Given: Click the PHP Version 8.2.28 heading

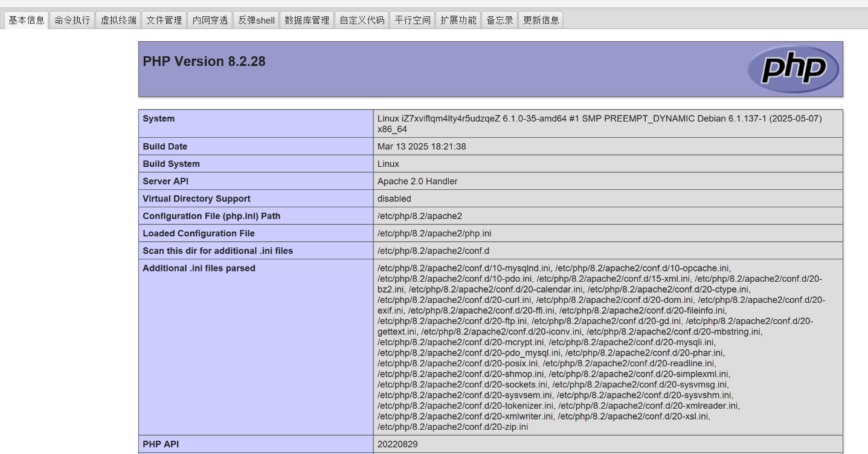Looking at the screenshot, I should tap(204, 62).
